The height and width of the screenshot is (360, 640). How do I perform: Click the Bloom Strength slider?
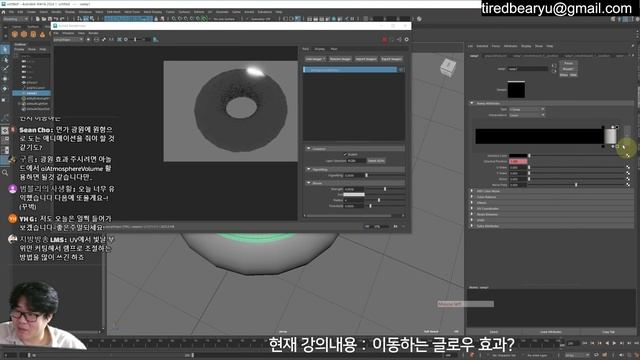[x=386, y=189]
